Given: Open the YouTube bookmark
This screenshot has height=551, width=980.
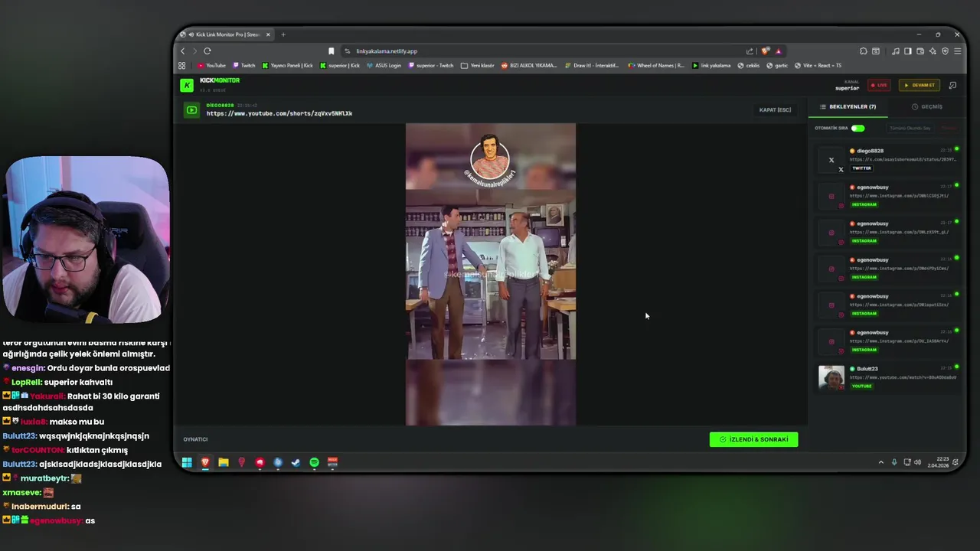Looking at the screenshot, I should pos(211,65).
